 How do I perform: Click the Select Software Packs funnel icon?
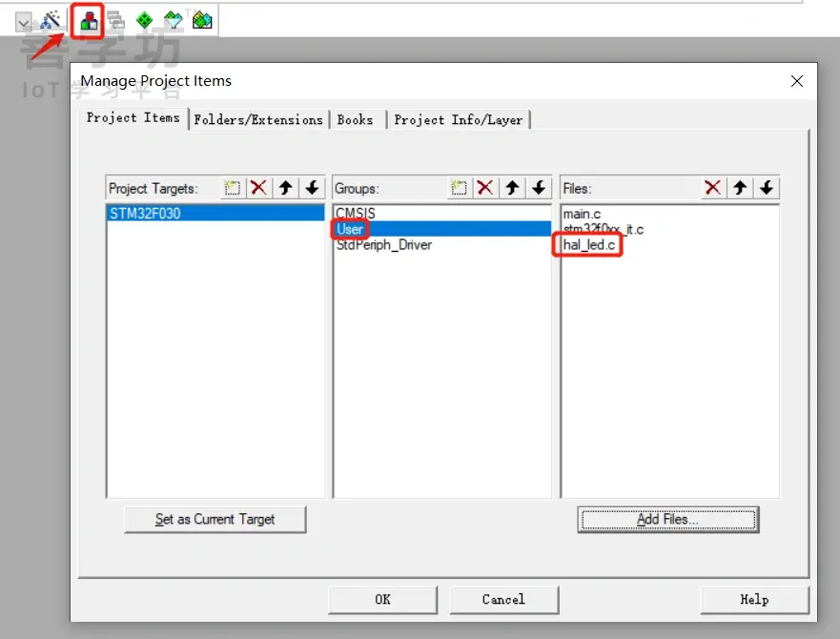tap(173, 19)
